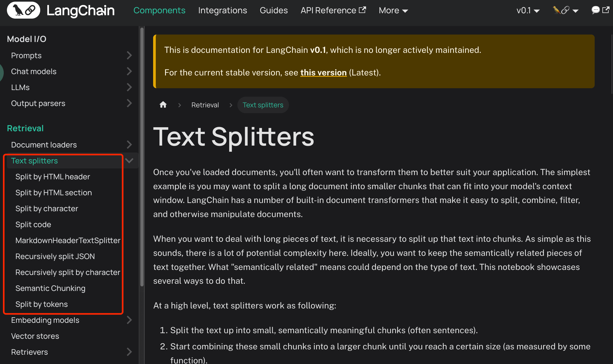Open Split code page
The height and width of the screenshot is (364, 613).
pyautogui.click(x=33, y=224)
